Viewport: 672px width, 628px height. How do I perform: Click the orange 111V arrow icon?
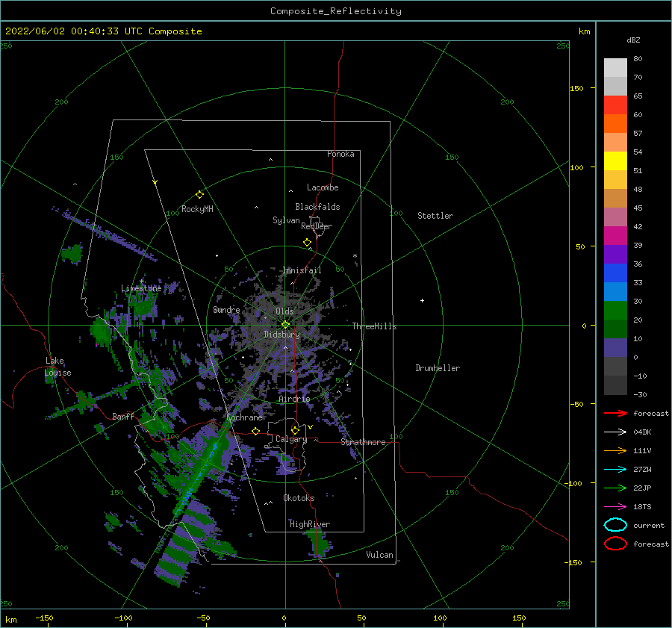point(615,450)
